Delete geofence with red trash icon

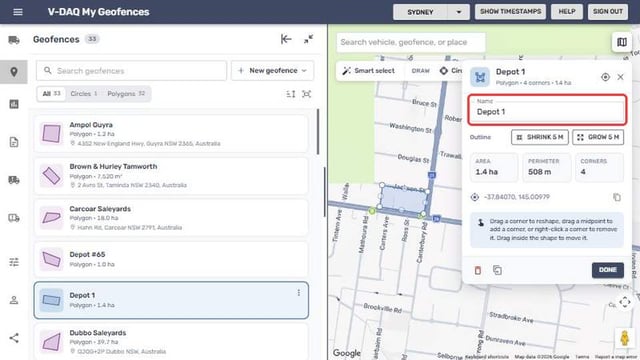click(478, 270)
